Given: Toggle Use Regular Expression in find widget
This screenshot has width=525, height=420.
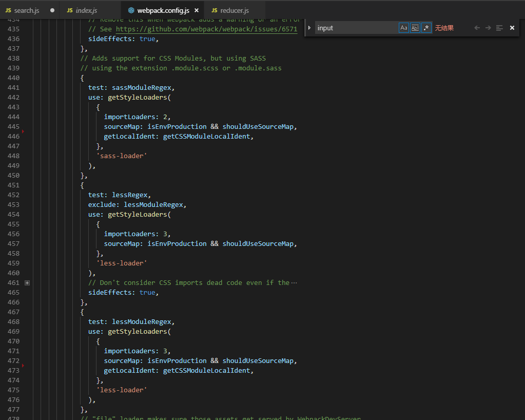Looking at the screenshot, I should click(x=426, y=28).
